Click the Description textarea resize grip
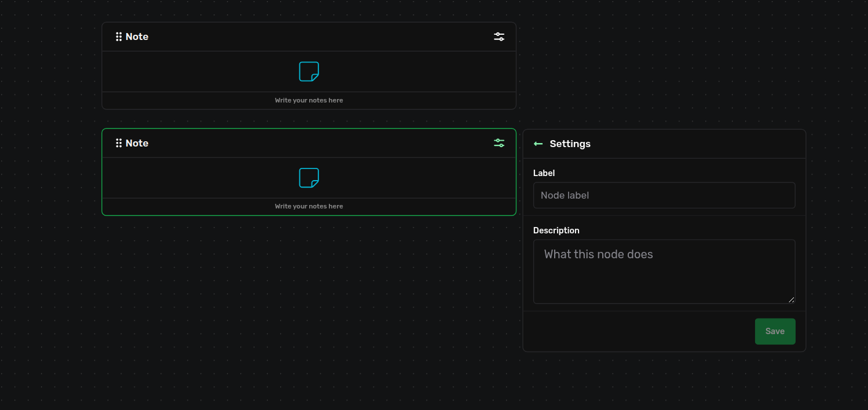Screen dimensions: 868x410 792,300
